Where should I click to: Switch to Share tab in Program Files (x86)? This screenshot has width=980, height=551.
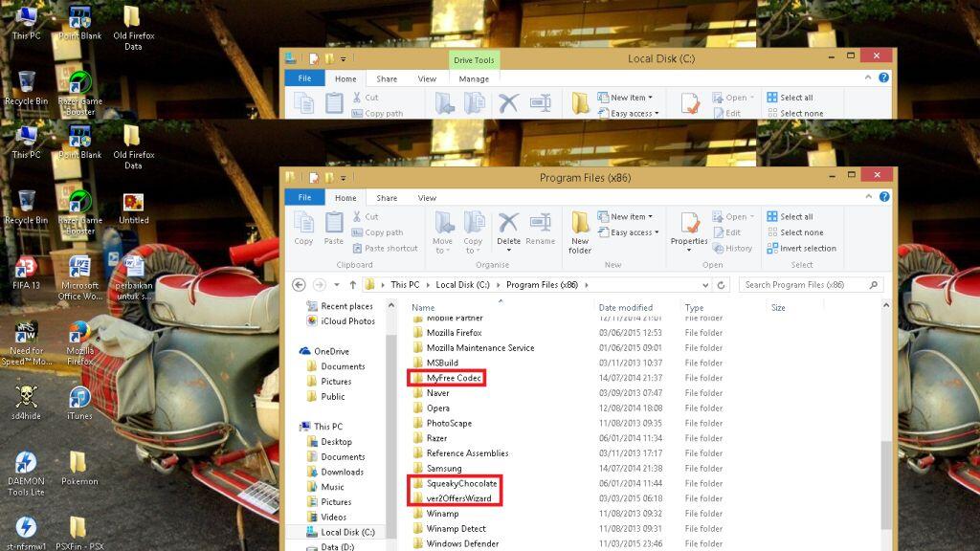(x=387, y=198)
